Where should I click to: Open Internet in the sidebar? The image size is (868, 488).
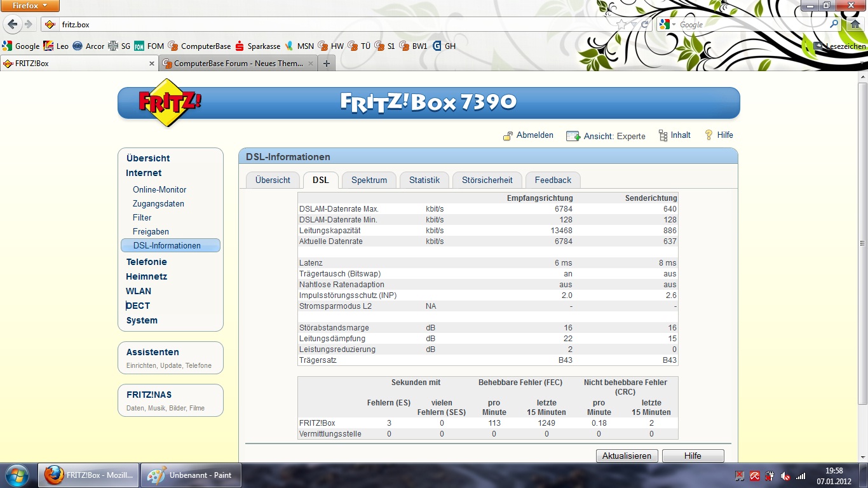click(x=144, y=173)
